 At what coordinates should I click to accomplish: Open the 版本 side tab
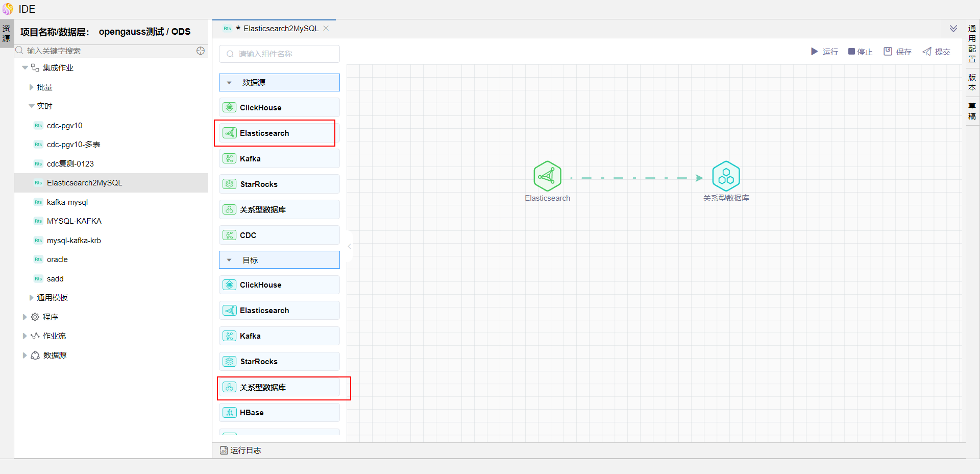point(972,82)
